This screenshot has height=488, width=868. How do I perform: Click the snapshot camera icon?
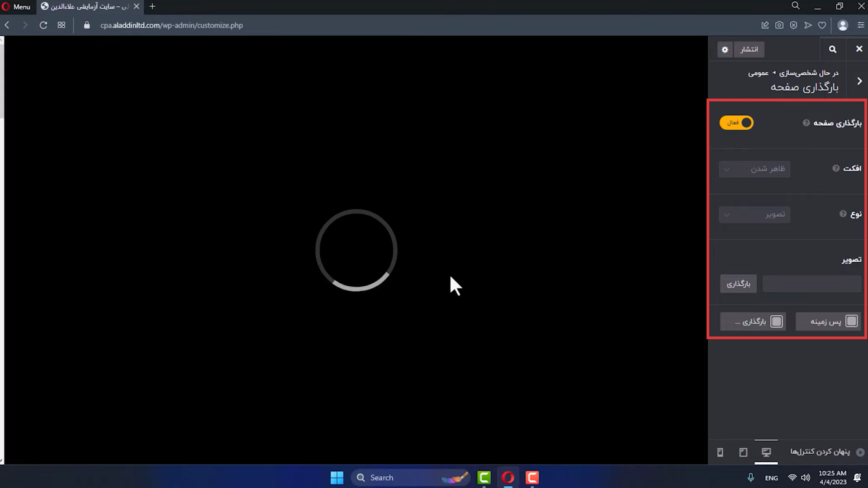coord(779,25)
